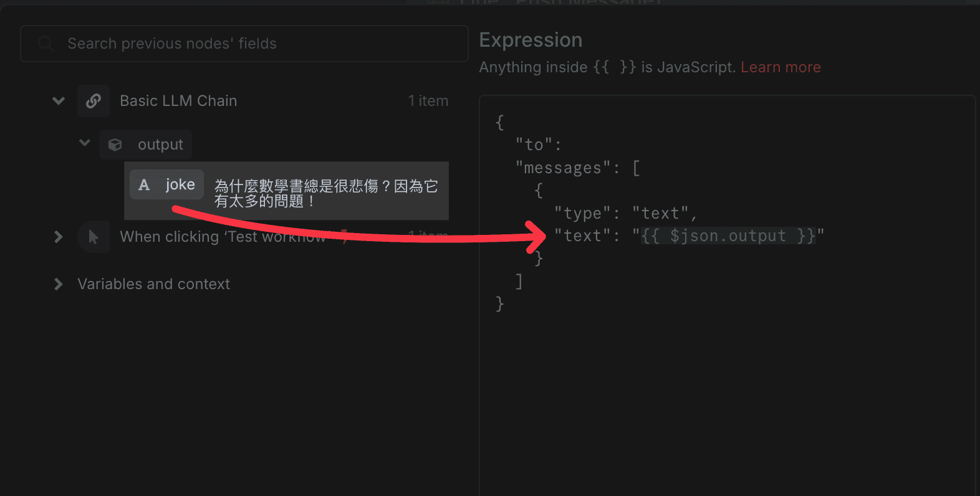Image resolution: width=980 pixels, height=496 pixels.
Task: Click the '1 item' label on Basic LLM Chain
Action: pos(428,100)
